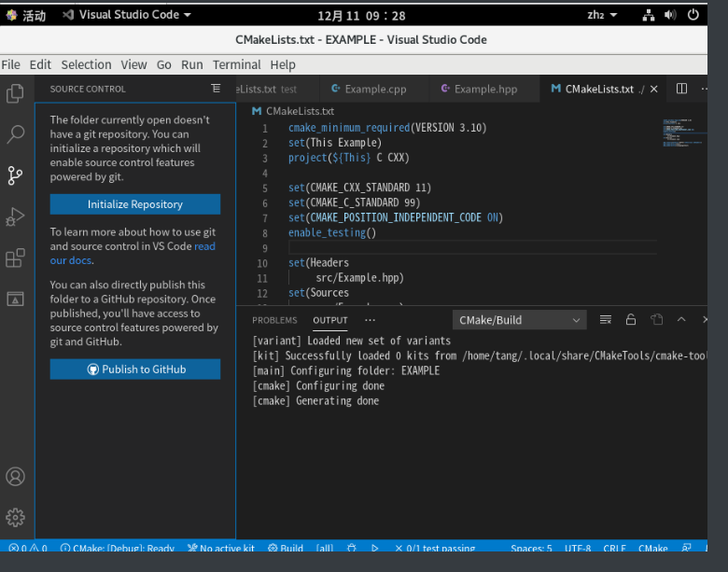Switch to the Example.cpp tab
This screenshot has width=728, height=572.
pyautogui.click(x=373, y=89)
